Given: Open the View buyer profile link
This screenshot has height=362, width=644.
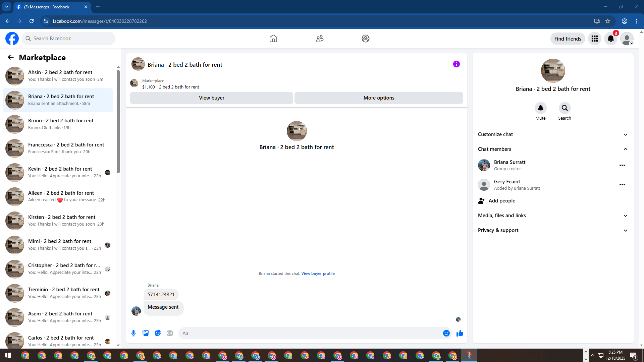Looking at the screenshot, I should (x=318, y=274).
